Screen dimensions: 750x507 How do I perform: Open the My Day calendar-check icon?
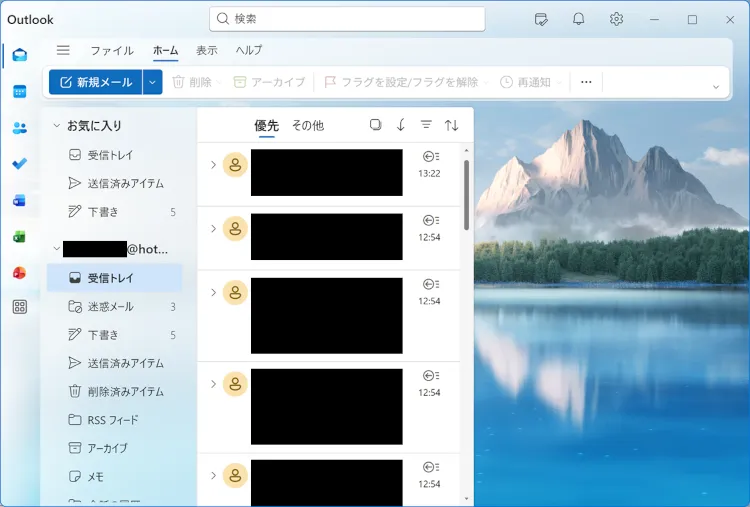tap(541, 19)
